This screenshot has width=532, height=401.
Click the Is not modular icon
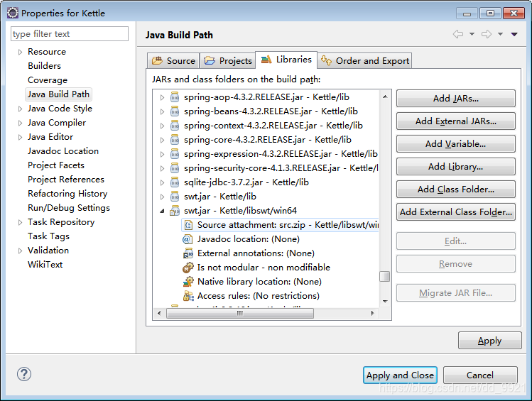188,268
